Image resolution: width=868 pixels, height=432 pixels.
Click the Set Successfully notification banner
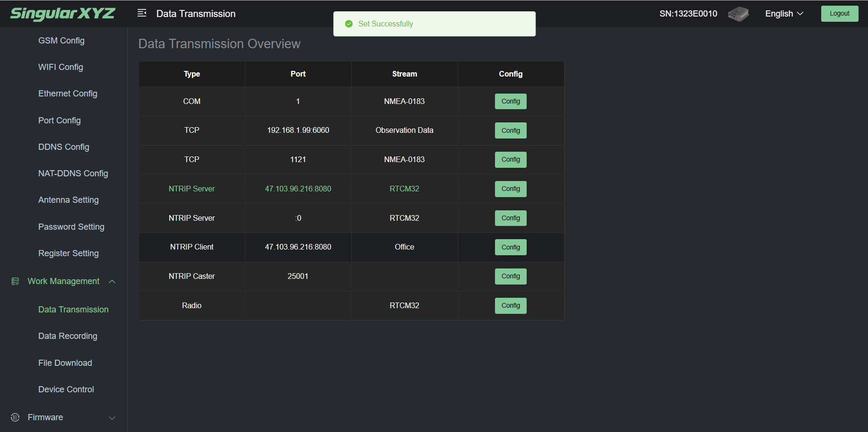[x=434, y=24]
